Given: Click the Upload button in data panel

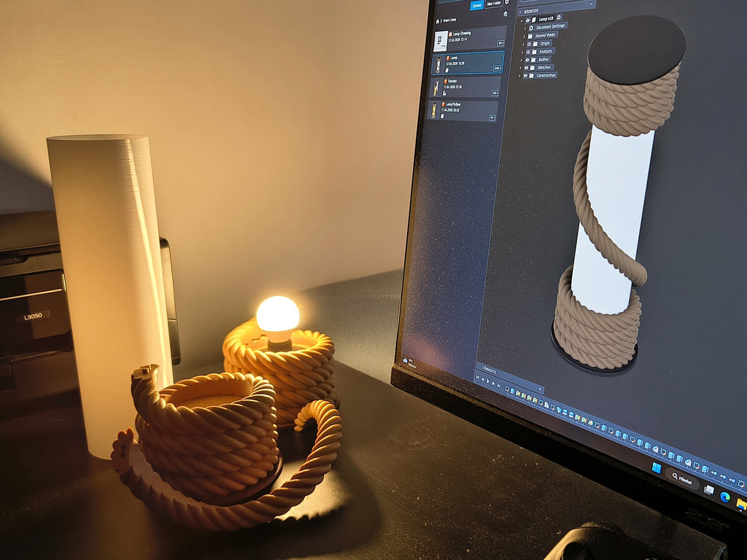Looking at the screenshot, I should click(477, 5).
